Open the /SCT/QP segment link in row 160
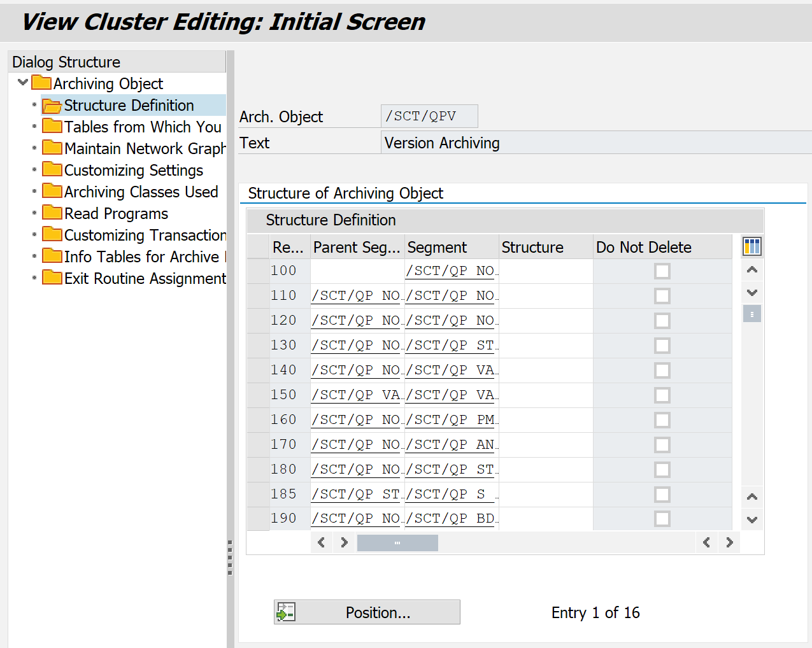 (451, 420)
